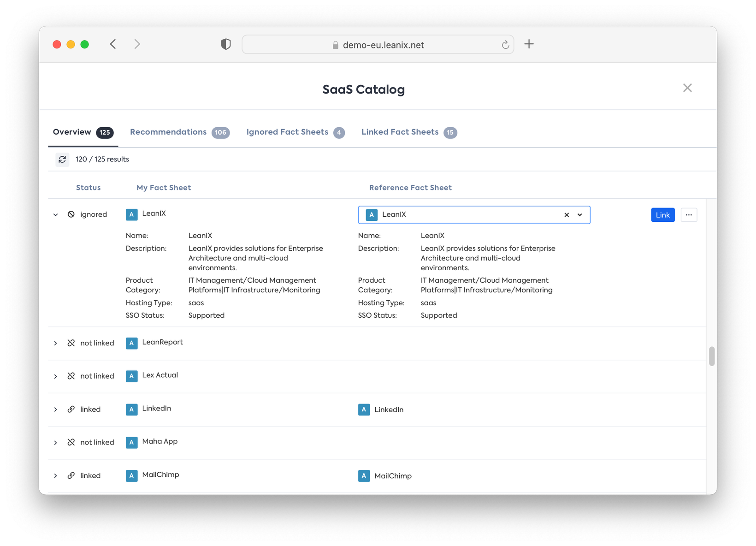The image size is (756, 546).
Task: Click the 125 badge on Overview tab
Action: 105,133
